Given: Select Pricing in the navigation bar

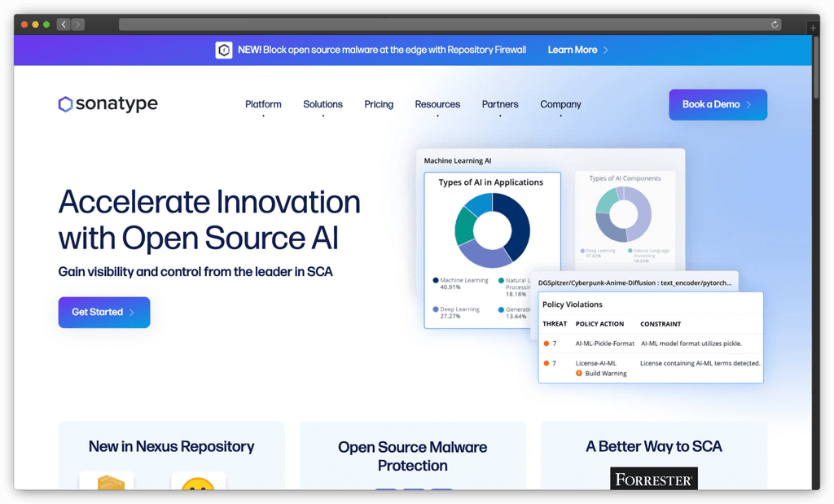Looking at the screenshot, I should point(379,104).
